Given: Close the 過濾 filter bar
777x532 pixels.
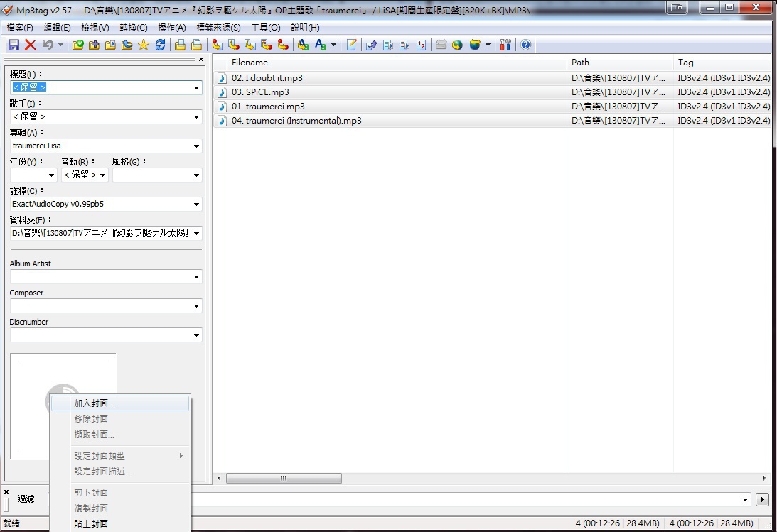Looking at the screenshot, I should [x=6, y=492].
